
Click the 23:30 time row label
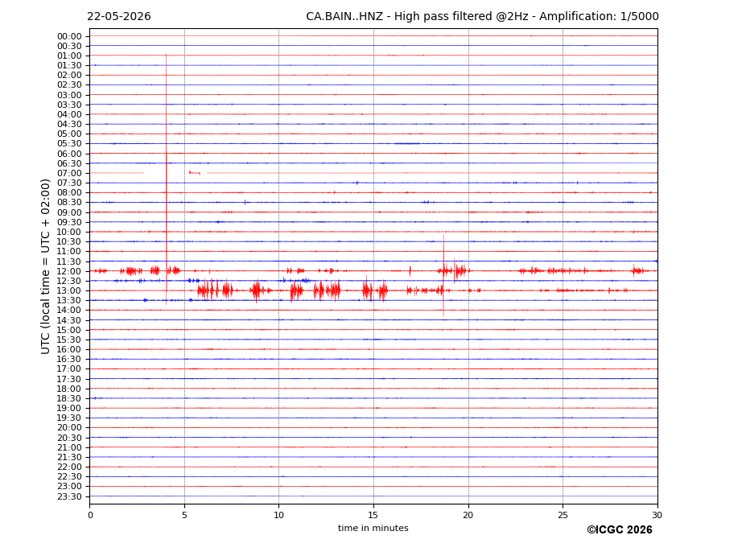69,496
